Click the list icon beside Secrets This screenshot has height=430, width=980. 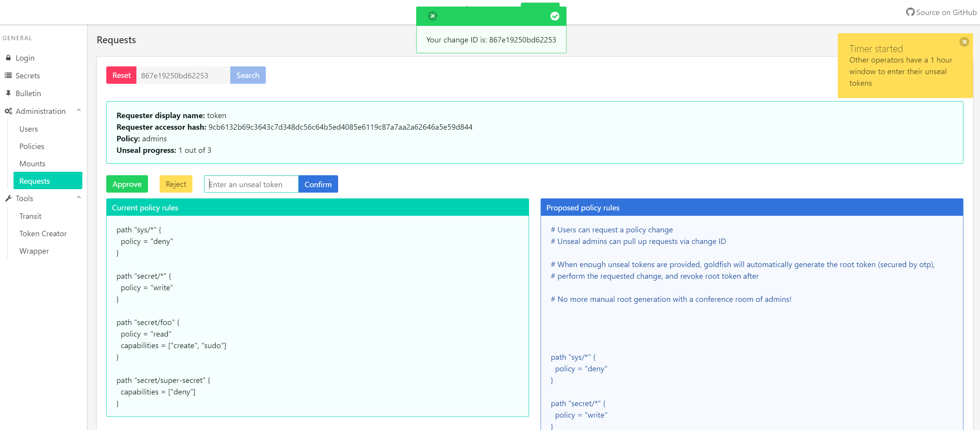[x=8, y=76]
